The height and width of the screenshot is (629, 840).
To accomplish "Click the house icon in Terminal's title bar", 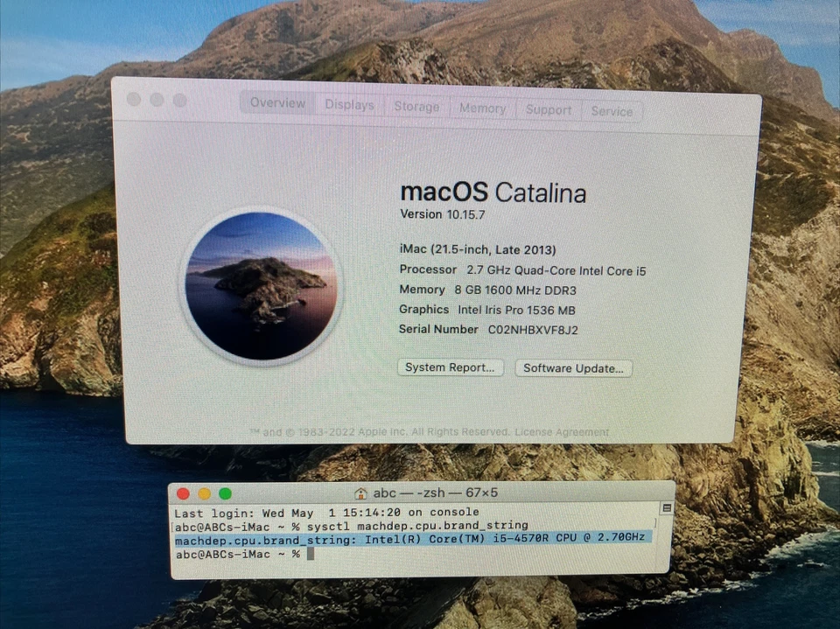I will click(x=360, y=493).
